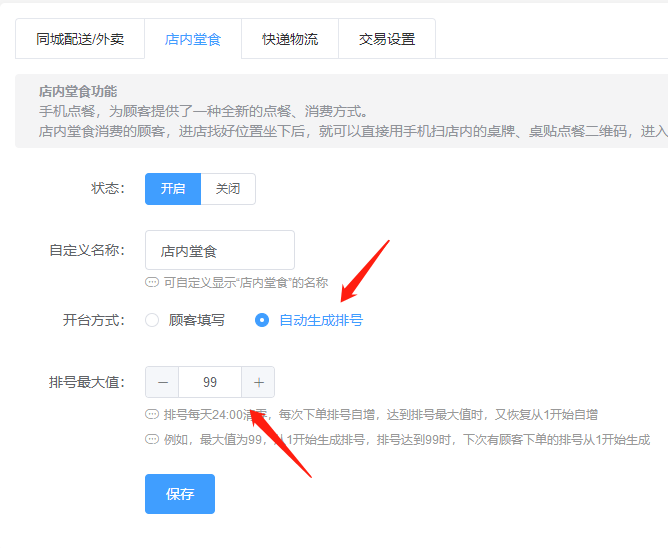This screenshot has height=548, width=668.
Task: Click the 自动生成排号 label text
Action: (x=321, y=320)
